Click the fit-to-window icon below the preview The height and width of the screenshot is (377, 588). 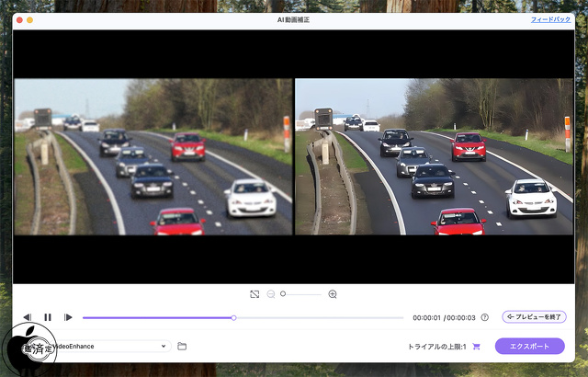[x=254, y=294]
